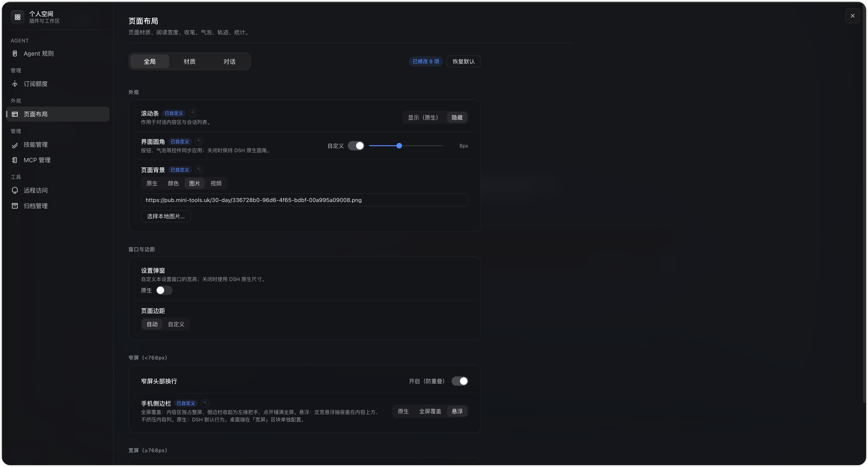This screenshot has width=868, height=467.
Task: Click the 恢复默认 button
Action: click(x=463, y=62)
